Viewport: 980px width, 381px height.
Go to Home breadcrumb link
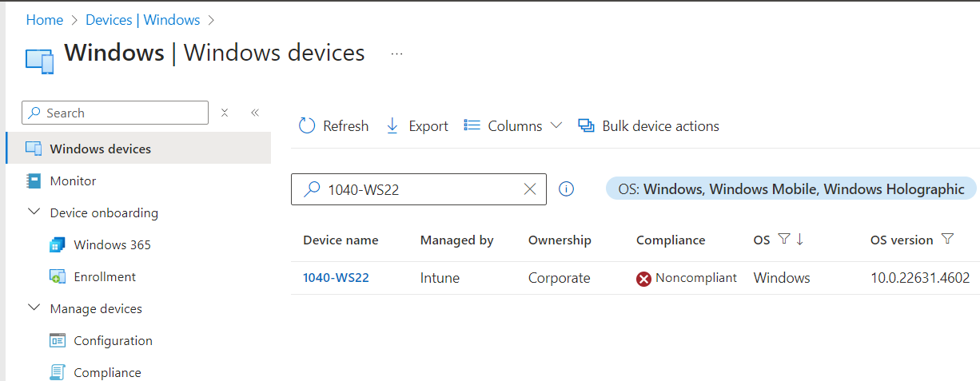pos(45,20)
